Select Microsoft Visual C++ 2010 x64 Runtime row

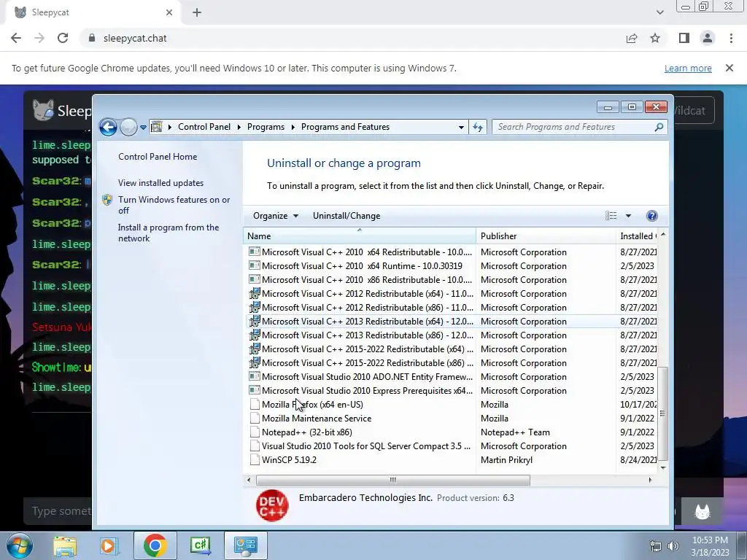pos(452,265)
